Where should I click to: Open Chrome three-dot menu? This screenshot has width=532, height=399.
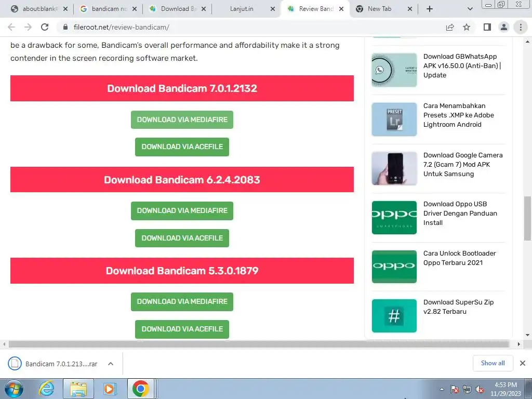coord(521,27)
